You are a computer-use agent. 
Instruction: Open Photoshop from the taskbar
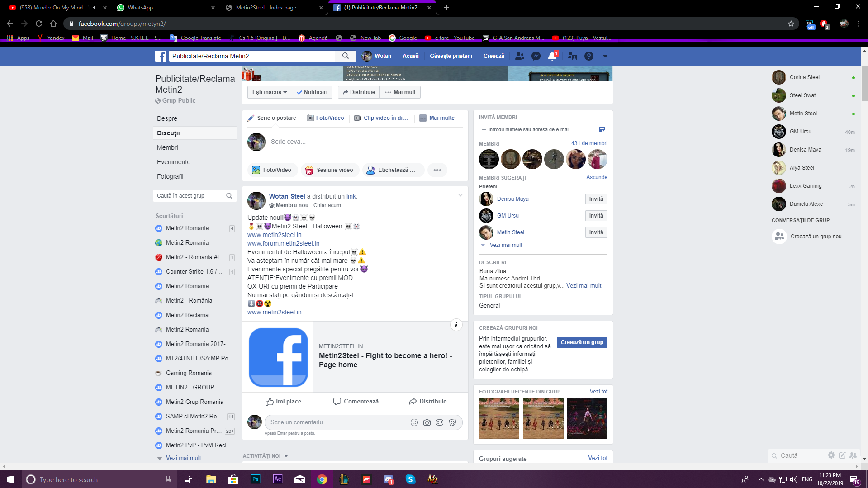coord(256,479)
